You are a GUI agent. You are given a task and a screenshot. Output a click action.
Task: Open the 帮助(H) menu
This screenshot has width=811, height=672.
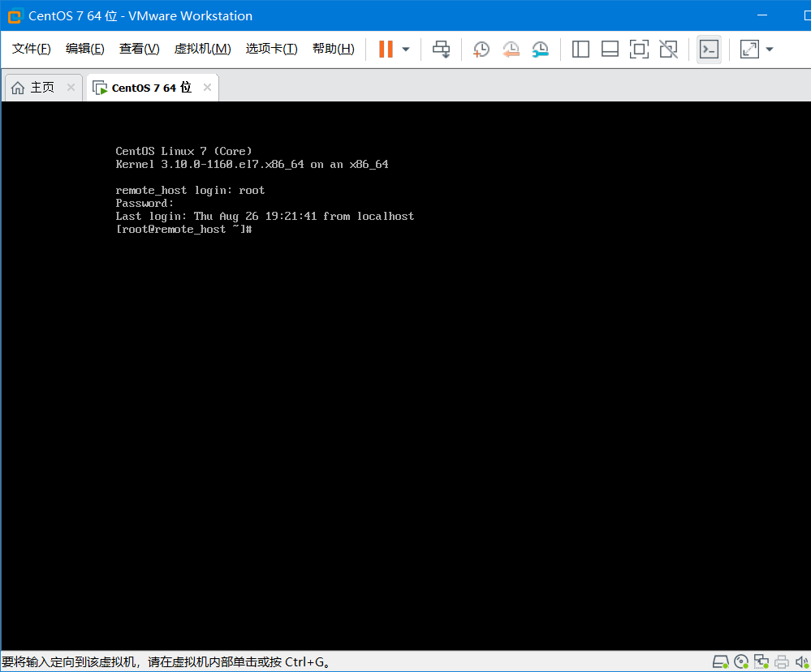coord(334,49)
